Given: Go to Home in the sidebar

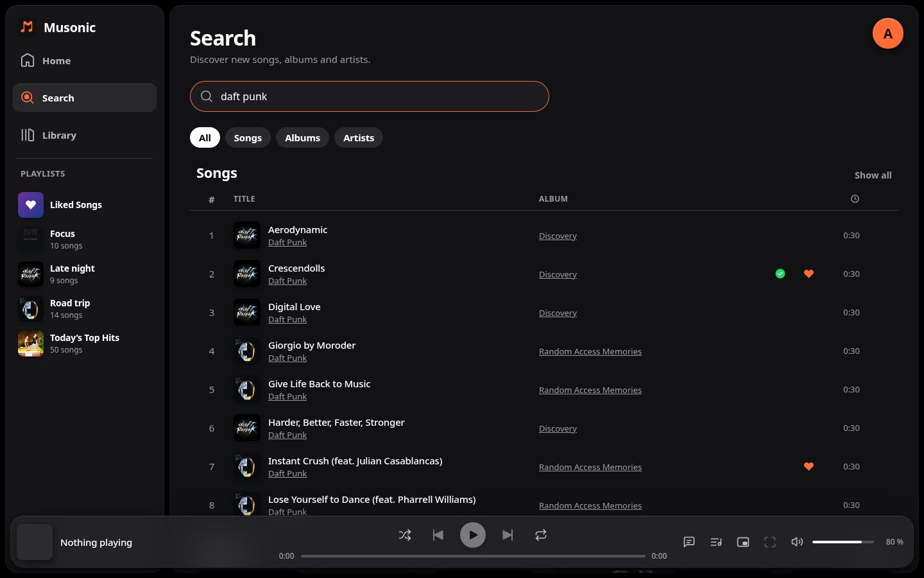Looking at the screenshot, I should pyautogui.click(x=85, y=60).
